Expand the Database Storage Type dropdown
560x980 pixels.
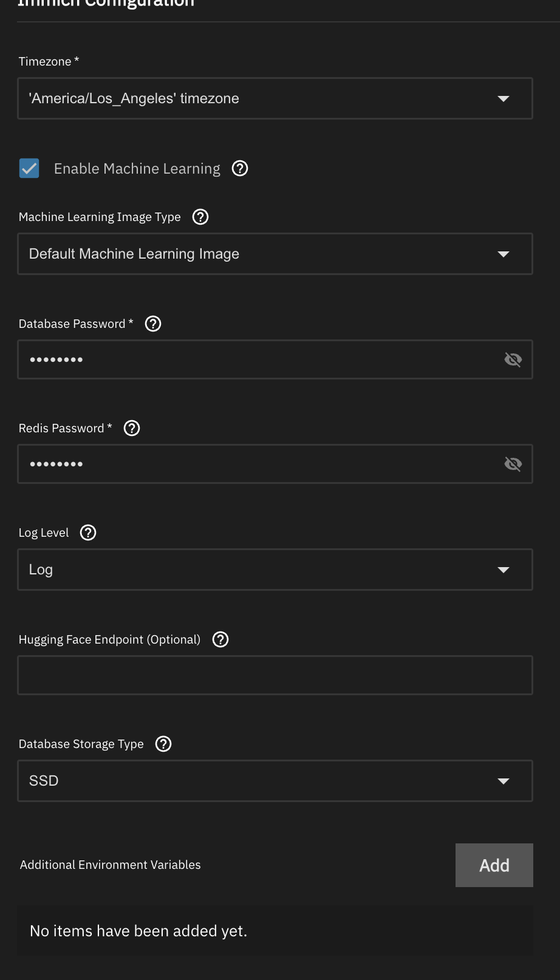pyautogui.click(x=275, y=781)
